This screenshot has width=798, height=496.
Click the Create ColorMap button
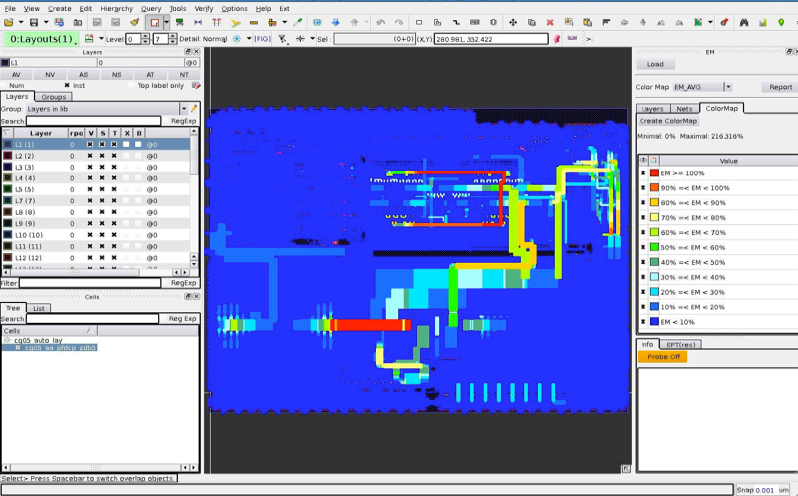(x=669, y=121)
